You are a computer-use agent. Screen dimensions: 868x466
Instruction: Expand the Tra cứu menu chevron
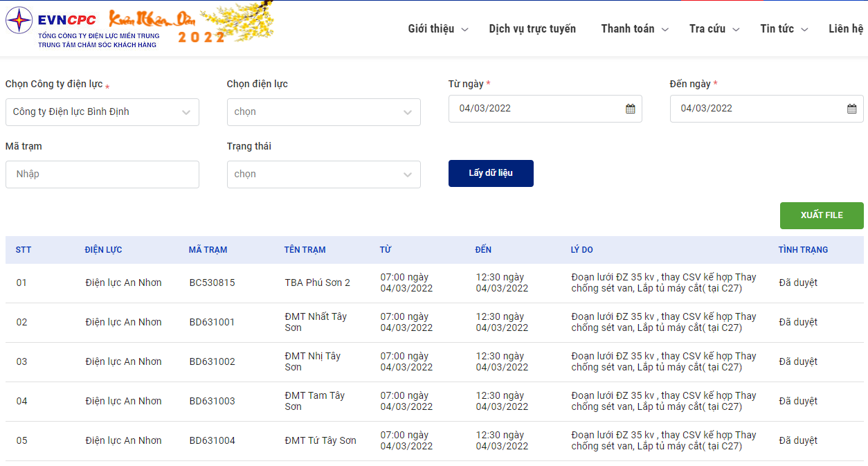(736, 30)
